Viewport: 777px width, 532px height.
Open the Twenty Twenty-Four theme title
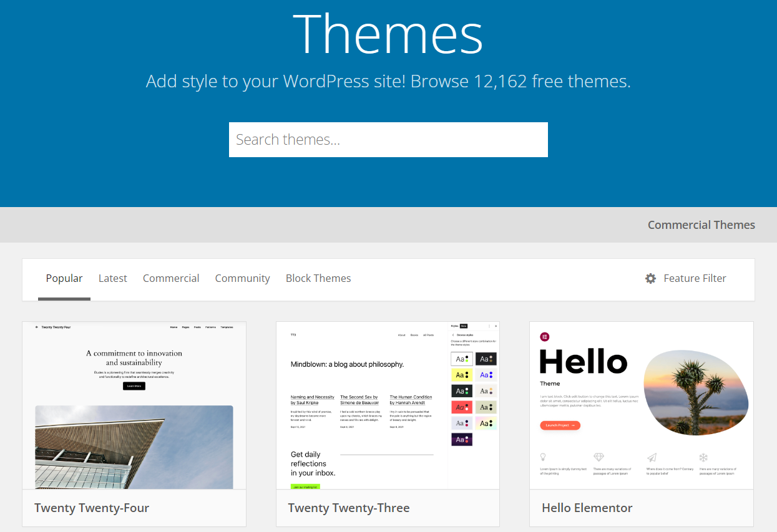coord(92,508)
